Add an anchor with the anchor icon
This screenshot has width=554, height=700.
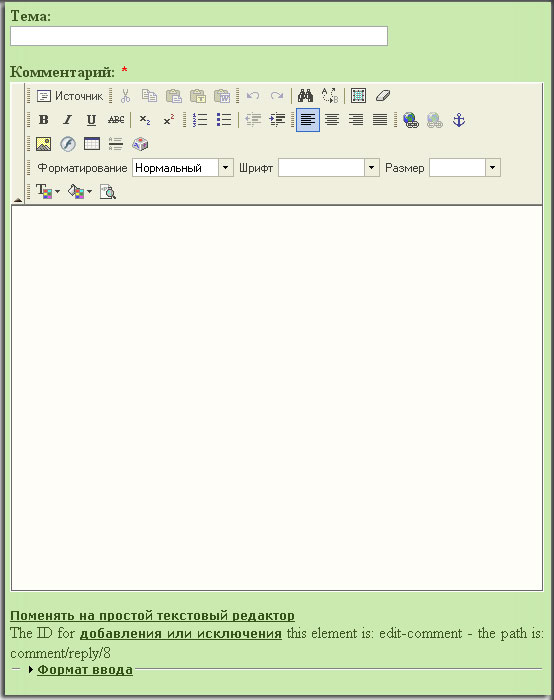[459, 120]
